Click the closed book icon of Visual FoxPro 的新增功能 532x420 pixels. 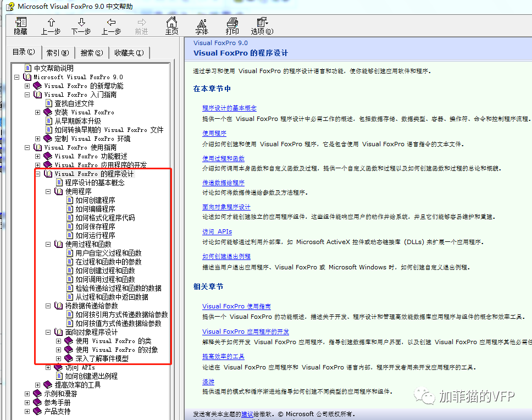37,86
